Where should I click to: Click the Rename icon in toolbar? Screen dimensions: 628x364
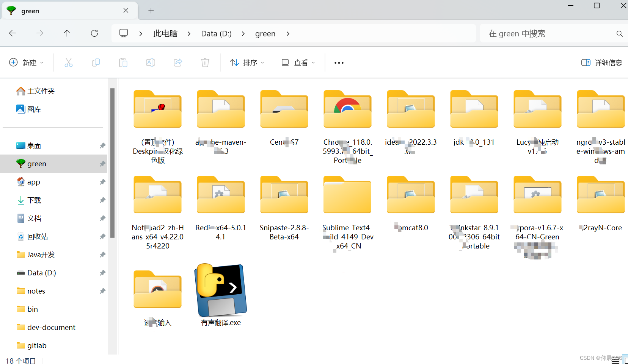[x=151, y=62]
